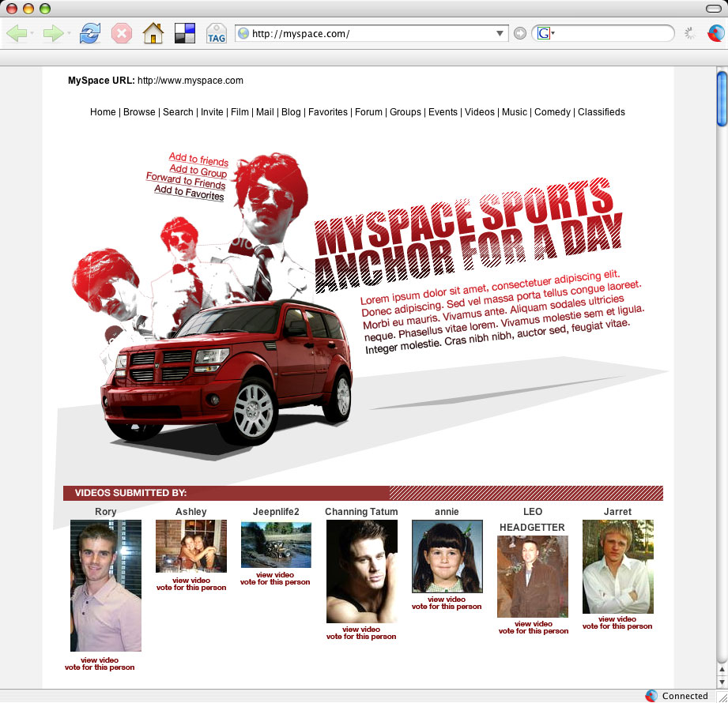Open Channing Tatum's photo thumbnail

click(362, 571)
